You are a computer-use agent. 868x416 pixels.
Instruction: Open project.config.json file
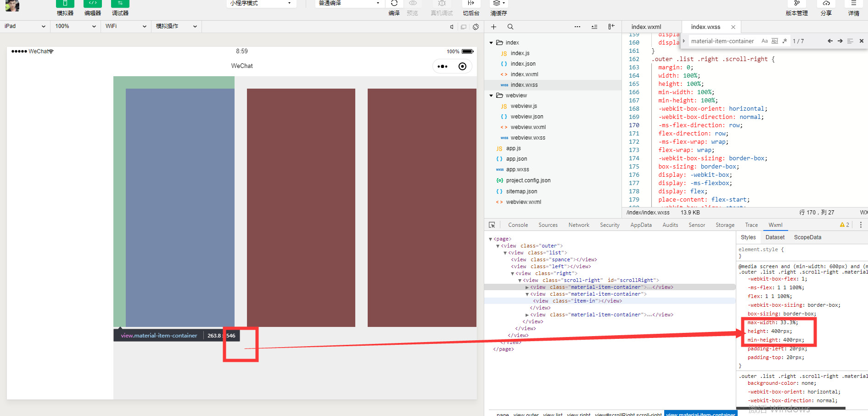click(x=528, y=180)
